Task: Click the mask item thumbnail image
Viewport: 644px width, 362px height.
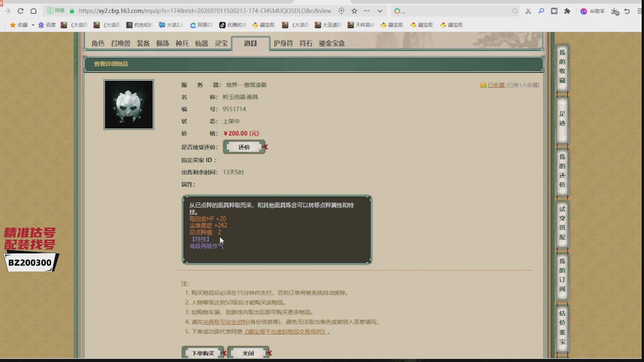Action: pos(129,105)
